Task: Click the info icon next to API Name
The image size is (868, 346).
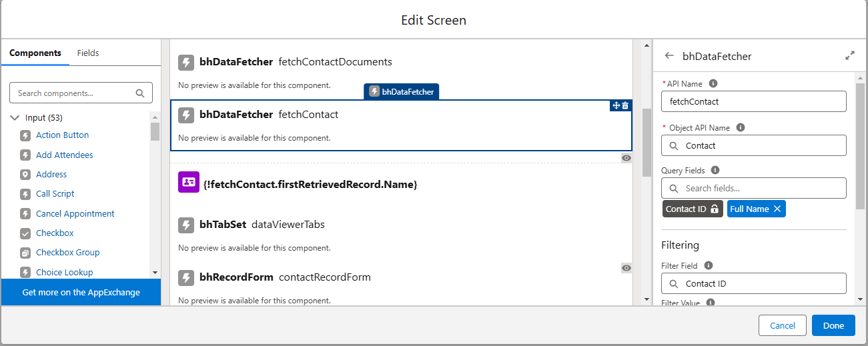Action: [713, 83]
